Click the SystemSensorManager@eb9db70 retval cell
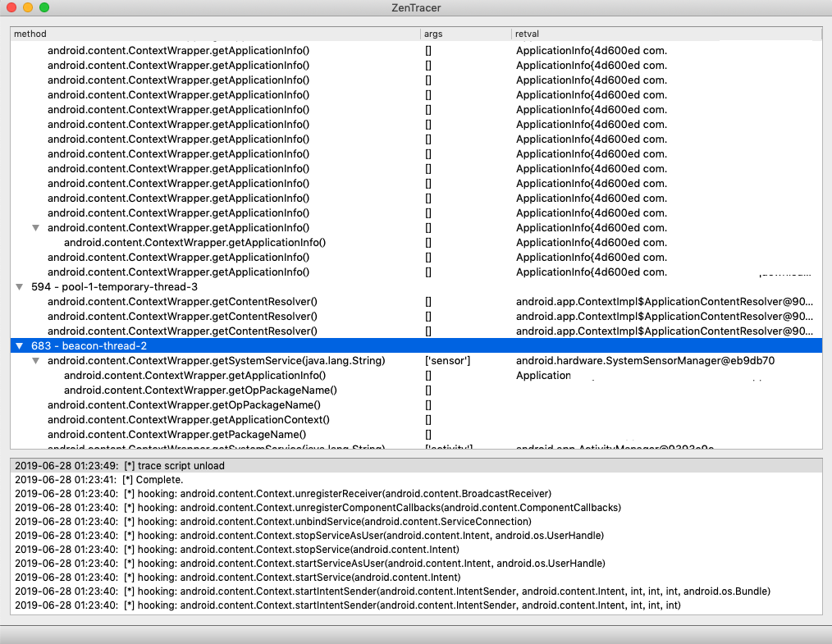This screenshot has width=832, height=644. pyautogui.click(x=645, y=361)
